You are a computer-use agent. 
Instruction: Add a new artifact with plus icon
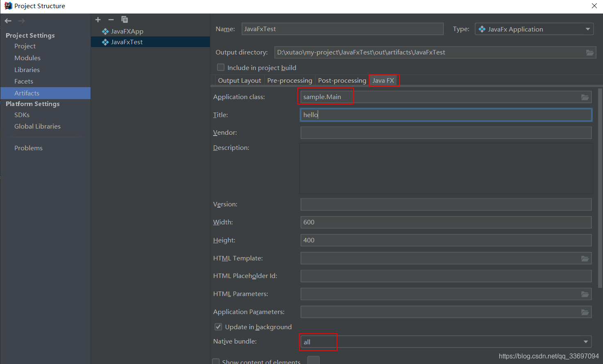coord(98,20)
